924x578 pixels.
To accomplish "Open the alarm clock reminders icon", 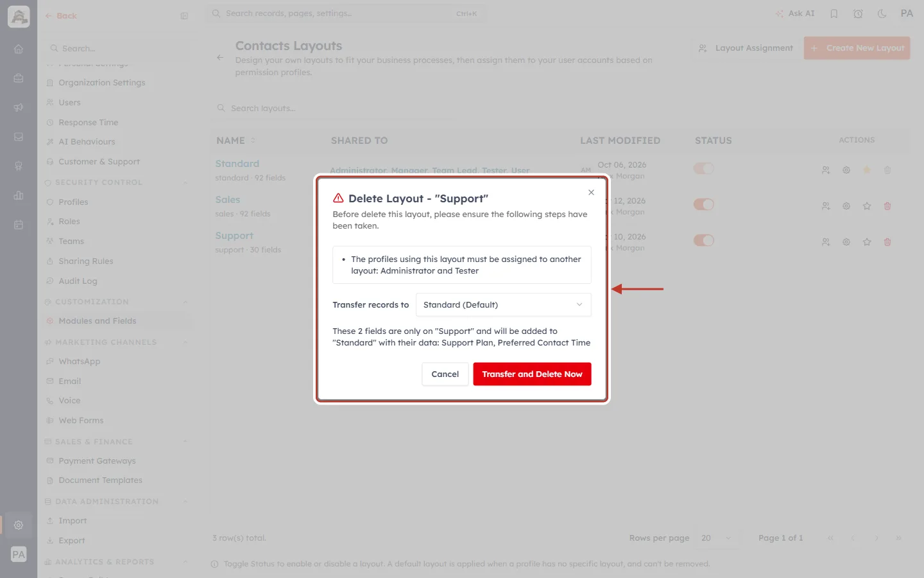I will click(858, 13).
